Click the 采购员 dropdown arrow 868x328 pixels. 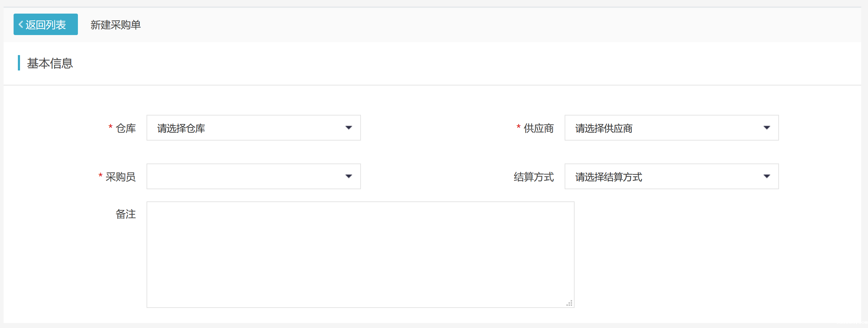click(349, 176)
